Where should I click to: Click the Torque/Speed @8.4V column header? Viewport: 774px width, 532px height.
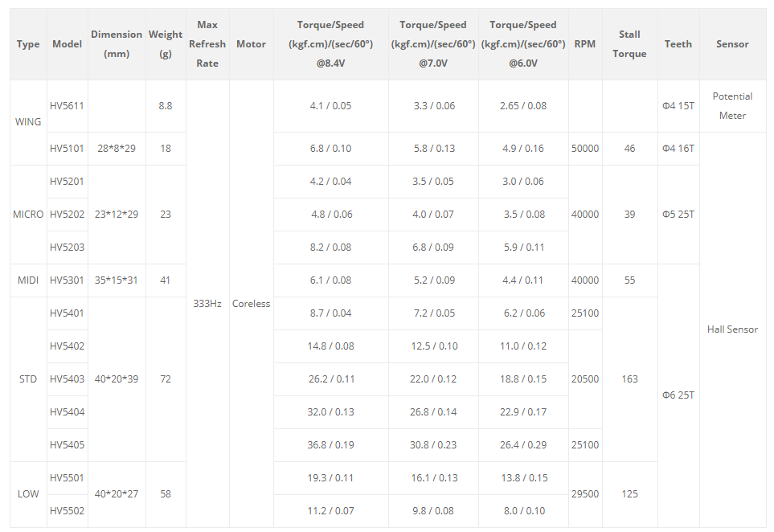tap(330, 44)
